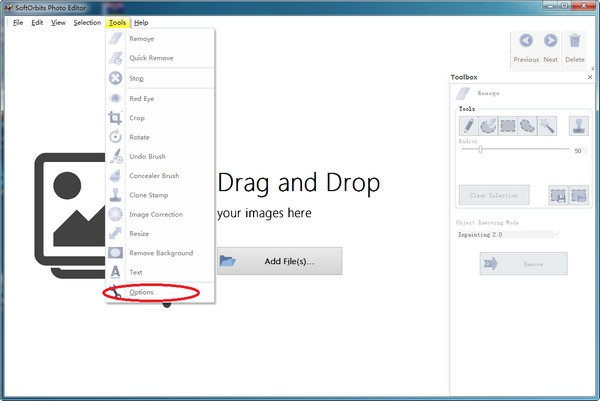
Task: Choose Image Correction in the Tools menu
Action: (x=160, y=214)
